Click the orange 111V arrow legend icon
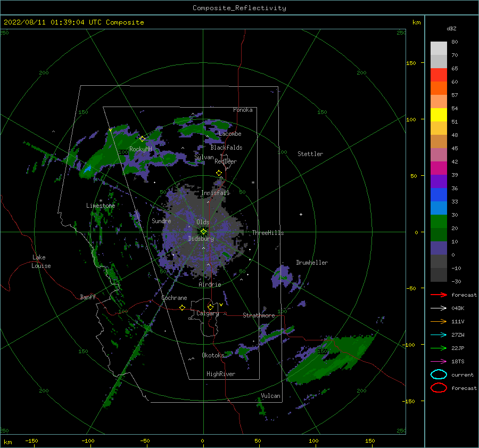The height and width of the screenshot is (448, 479). point(439,321)
